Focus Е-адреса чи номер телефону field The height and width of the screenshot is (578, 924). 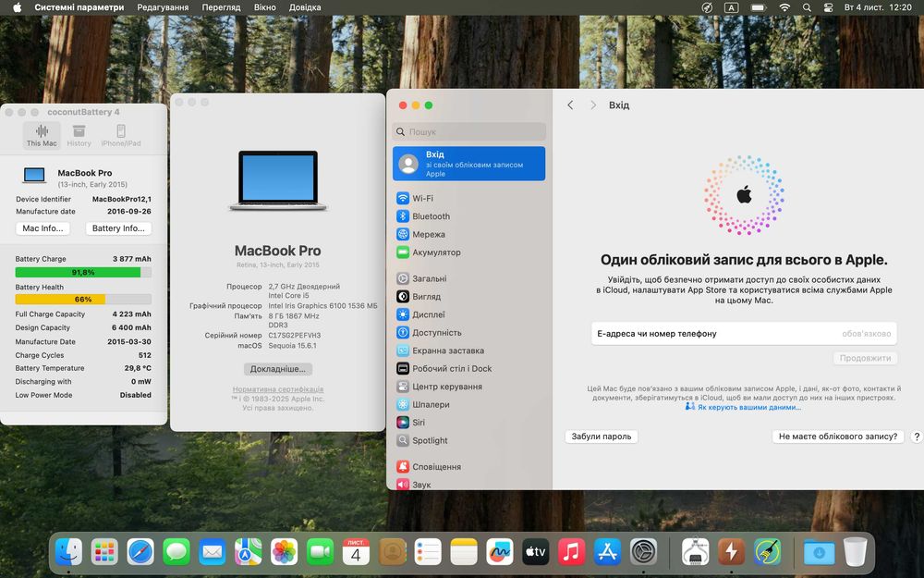[x=744, y=333]
